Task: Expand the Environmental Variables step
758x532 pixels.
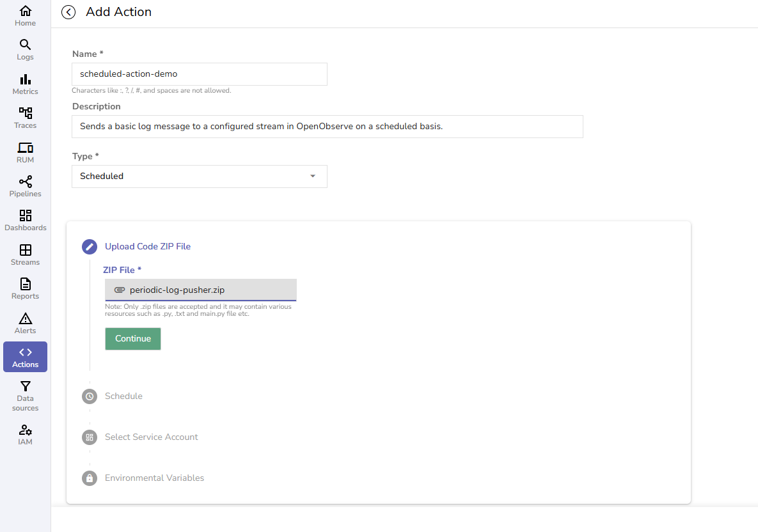Action: [x=154, y=478]
